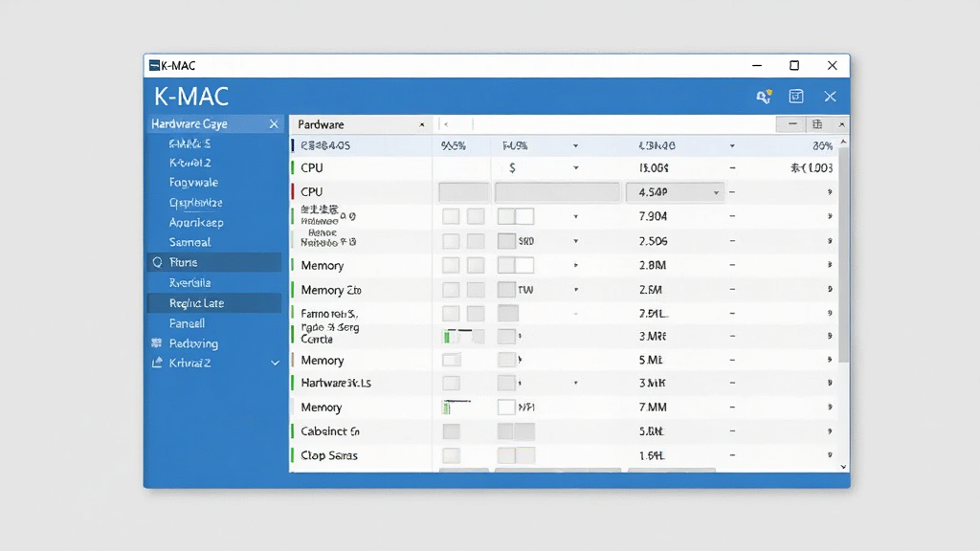Screen dimensions: 980x551
Task: Tick the left checkbox in the Memory Zto row
Action: coord(451,289)
